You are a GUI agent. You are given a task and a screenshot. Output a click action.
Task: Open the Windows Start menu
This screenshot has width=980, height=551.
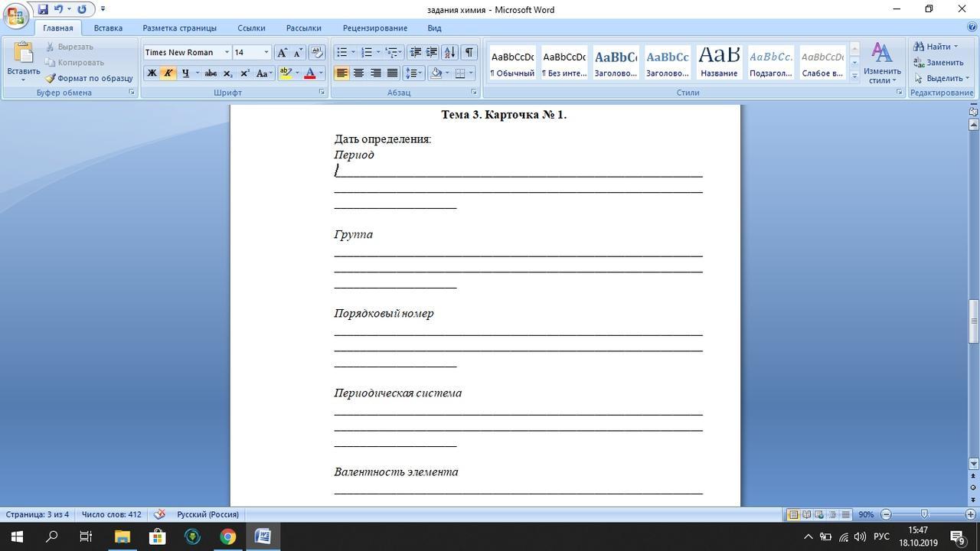tap(16, 536)
